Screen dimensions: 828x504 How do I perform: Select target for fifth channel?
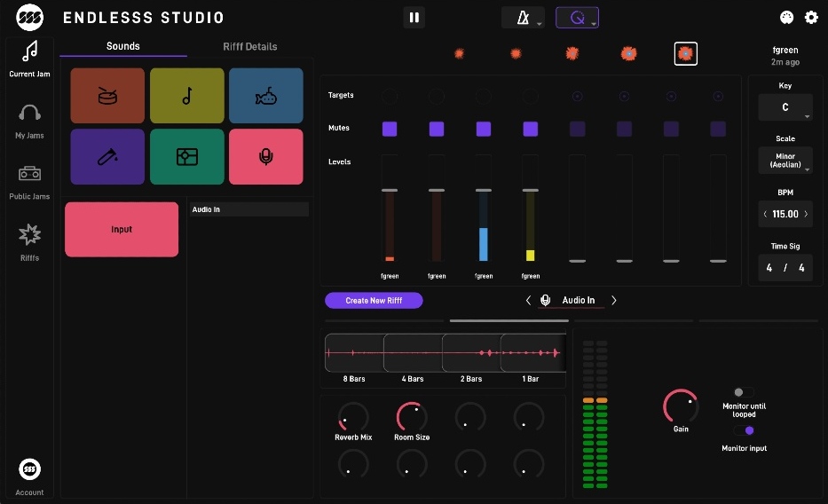click(577, 96)
